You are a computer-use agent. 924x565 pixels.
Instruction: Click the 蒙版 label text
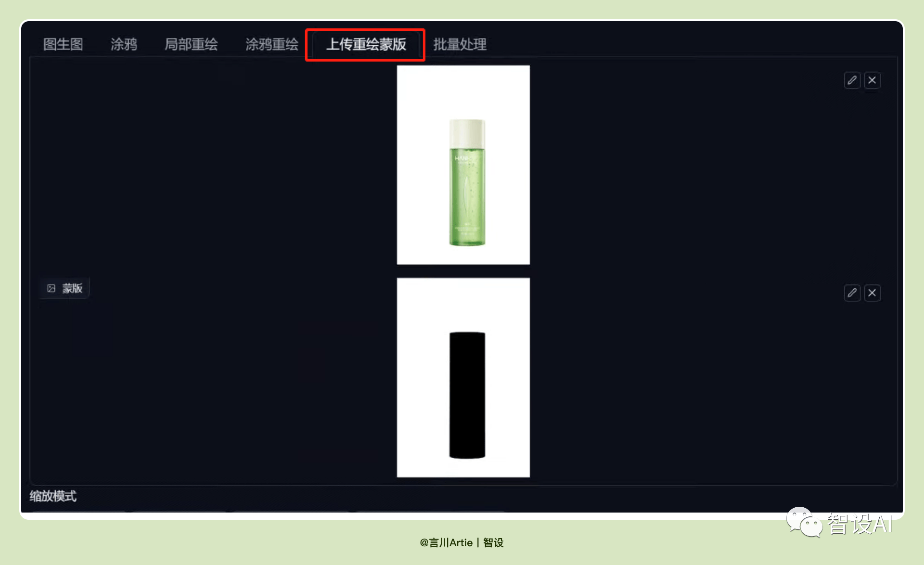click(72, 288)
